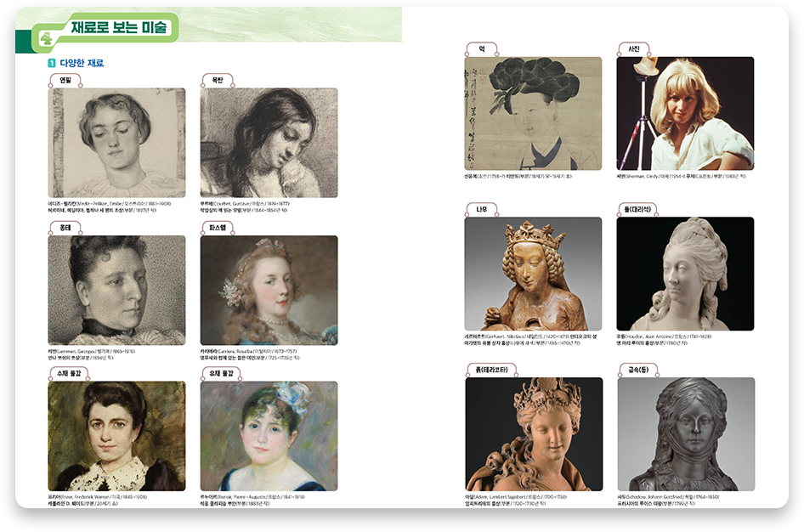
Task: Open the watercolor portrait under 수채 물감
Action: pos(117,436)
